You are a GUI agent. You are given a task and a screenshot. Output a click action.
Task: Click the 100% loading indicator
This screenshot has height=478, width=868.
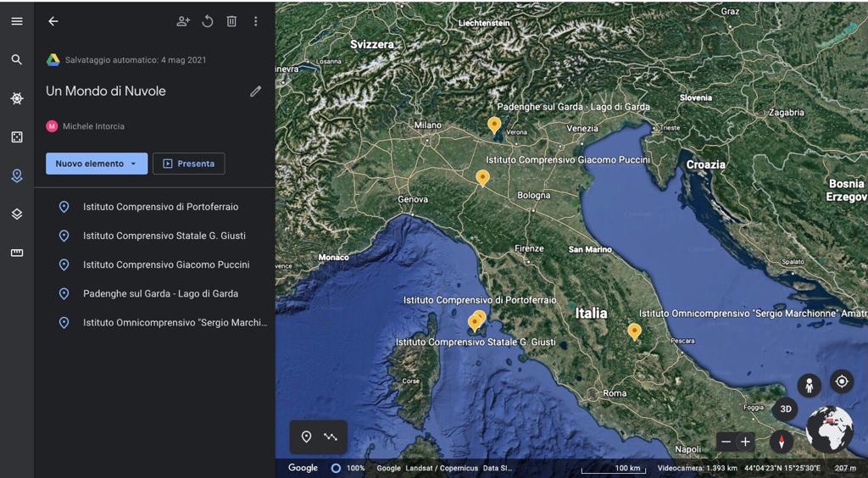(x=348, y=468)
